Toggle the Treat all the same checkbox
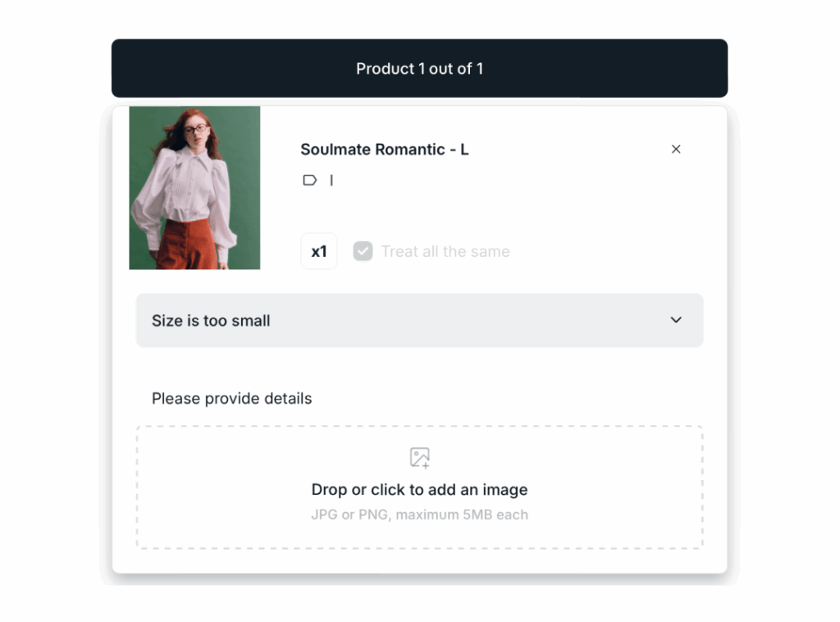The height and width of the screenshot is (622, 840). point(363,251)
